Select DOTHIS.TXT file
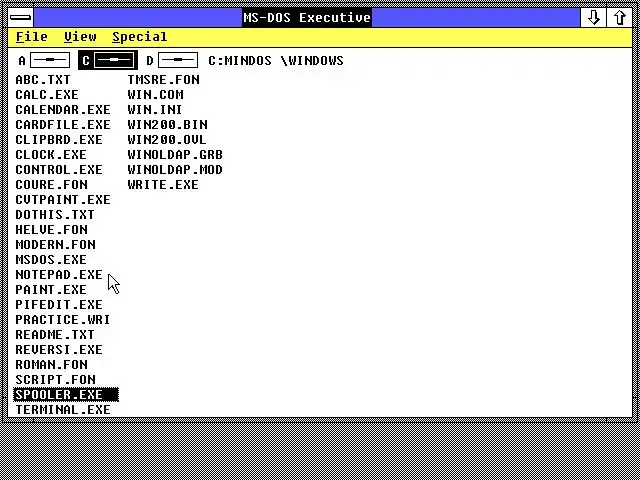This screenshot has width=640, height=480. point(55,215)
